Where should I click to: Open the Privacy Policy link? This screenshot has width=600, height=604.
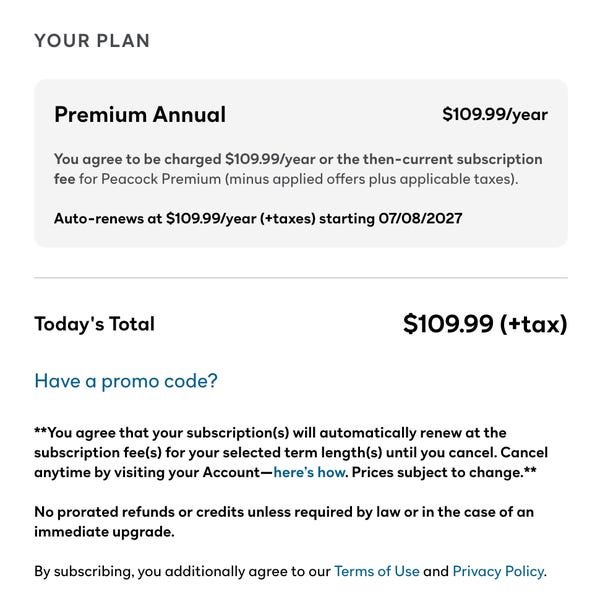[x=498, y=571]
